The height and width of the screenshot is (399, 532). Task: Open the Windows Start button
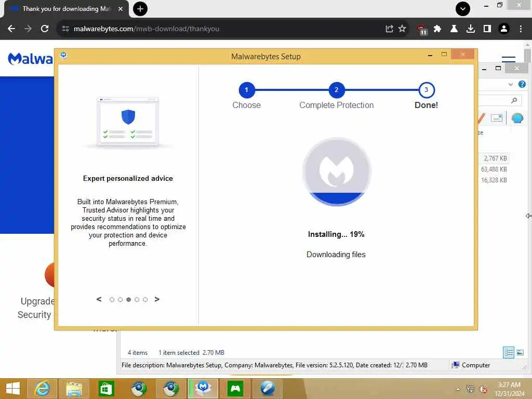click(13, 389)
